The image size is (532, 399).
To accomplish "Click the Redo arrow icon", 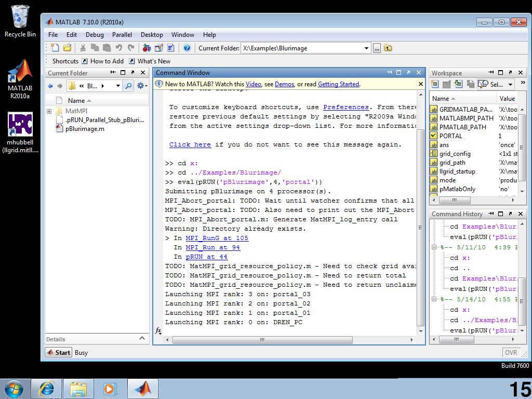I will click(131, 48).
